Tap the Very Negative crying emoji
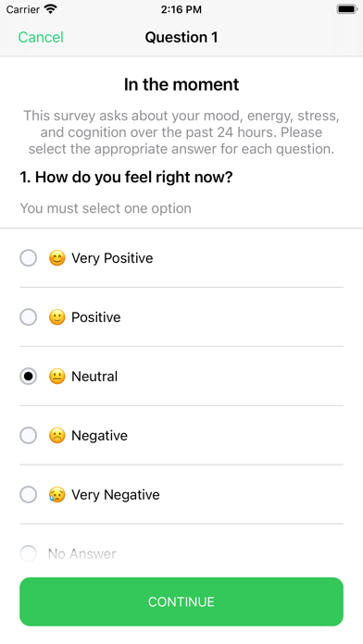This screenshot has height=644, width=363. point(56,495)
